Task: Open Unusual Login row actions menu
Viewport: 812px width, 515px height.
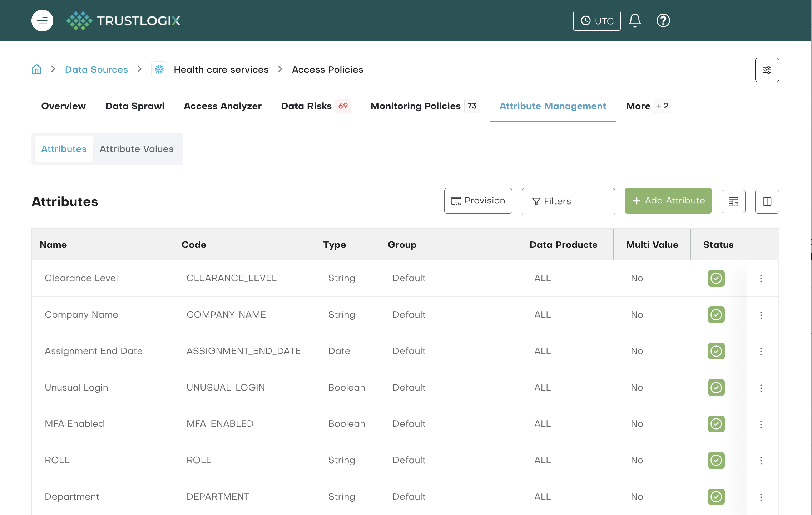Action: pos(761,388)
